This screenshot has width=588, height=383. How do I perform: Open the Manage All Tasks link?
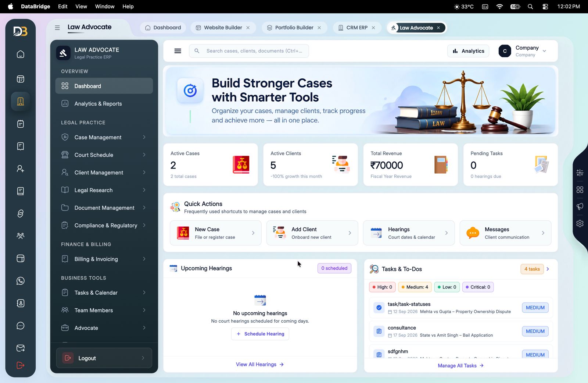click(460, 366)
